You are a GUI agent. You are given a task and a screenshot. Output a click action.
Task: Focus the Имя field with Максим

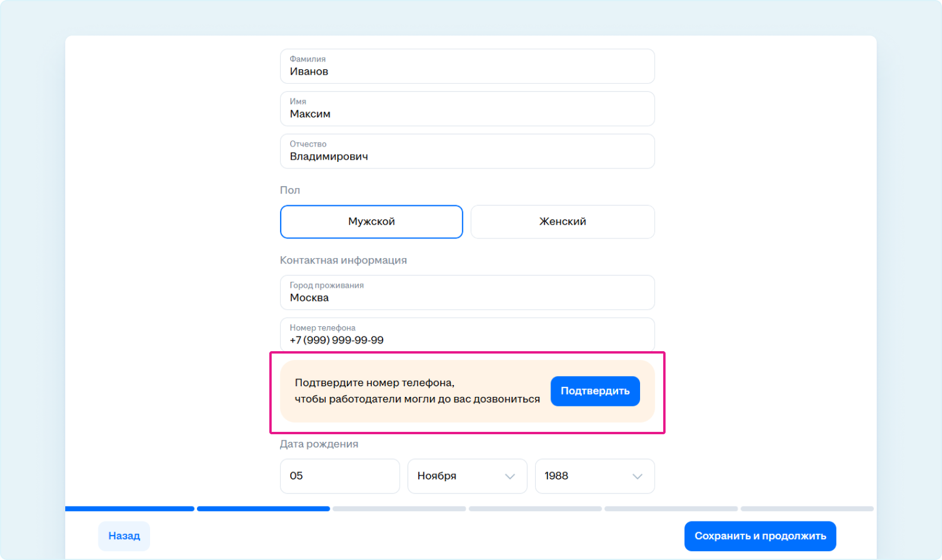[467, 109]
